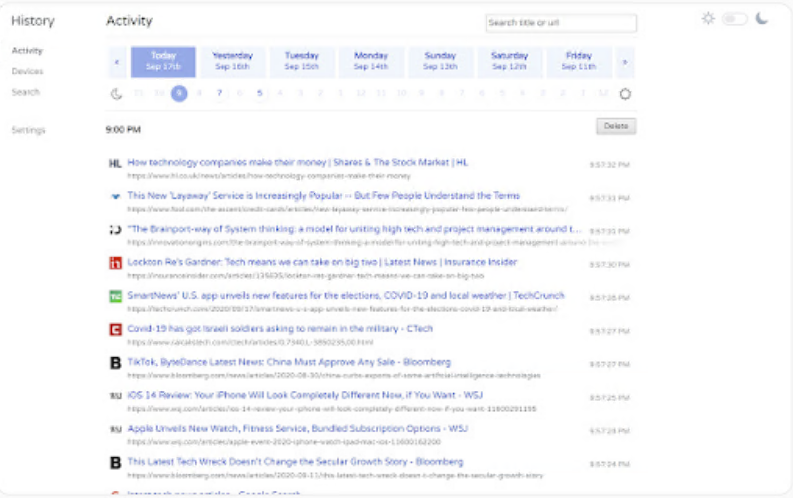Go to previous dates with left arrow
The width and height of the screenshot is (793, 498).
click(116, 62)
